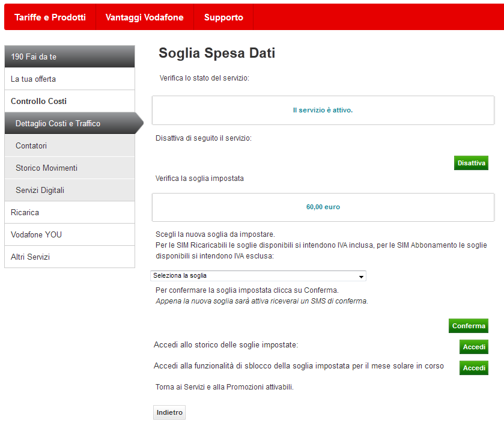Open the Seleziona la soglia dropdown
The width and height of the screenshot is (504, 431).
[x=258, y=276]
